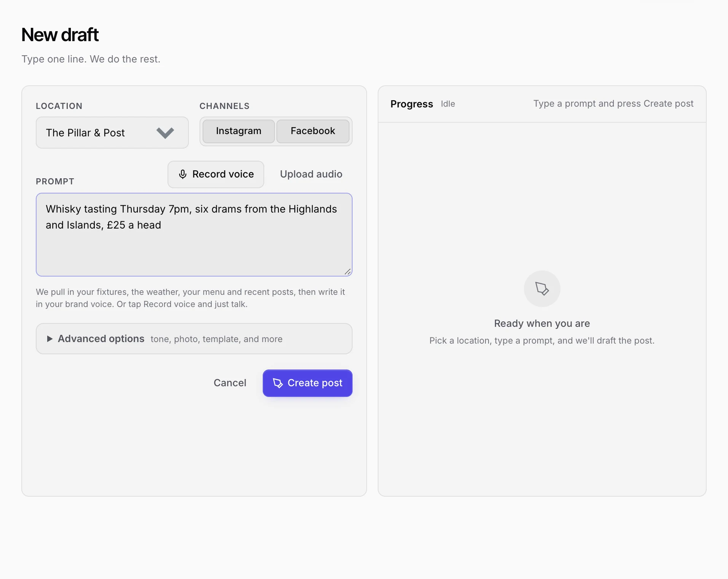This screenshot has height=579, width=728.
Task: Toggle the Facebook channel
Action: tap(313, 131)
